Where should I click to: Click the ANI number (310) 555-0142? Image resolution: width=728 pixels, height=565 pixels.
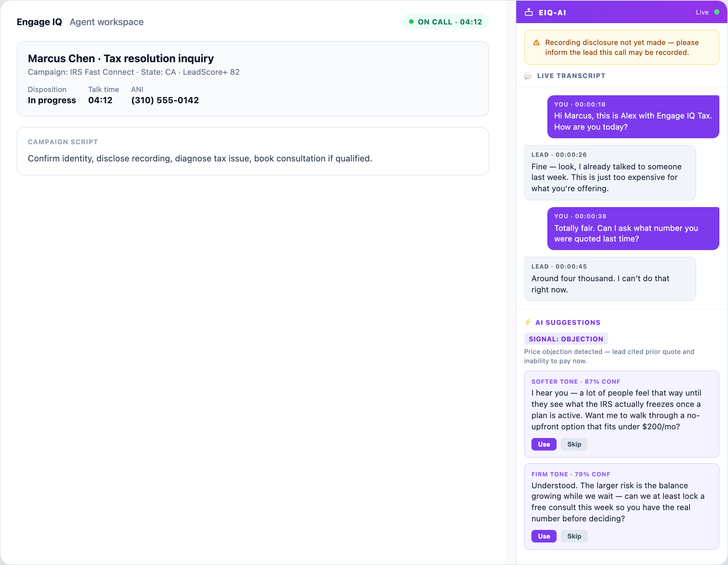pyautogui.click(x=165, y=100)
